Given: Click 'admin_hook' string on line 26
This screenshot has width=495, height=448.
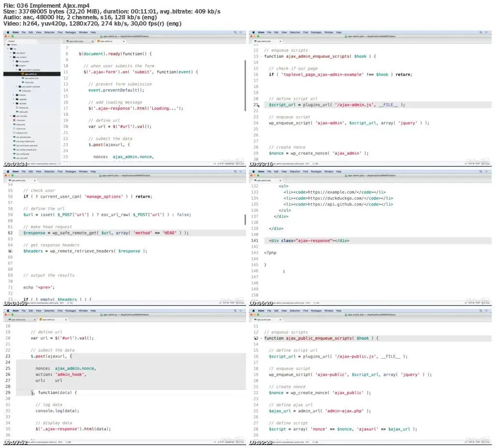Looking at the screenshot, I should [x=70, y=375].
